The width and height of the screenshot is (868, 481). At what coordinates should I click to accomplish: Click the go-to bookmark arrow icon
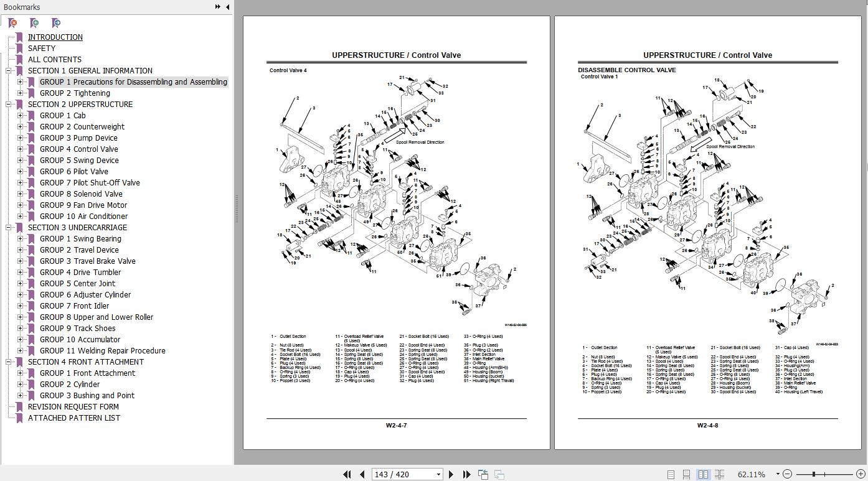[x=56, y=23]
